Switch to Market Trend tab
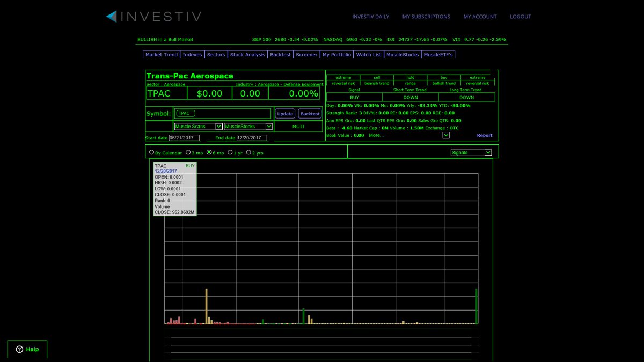 coord(162,55)
